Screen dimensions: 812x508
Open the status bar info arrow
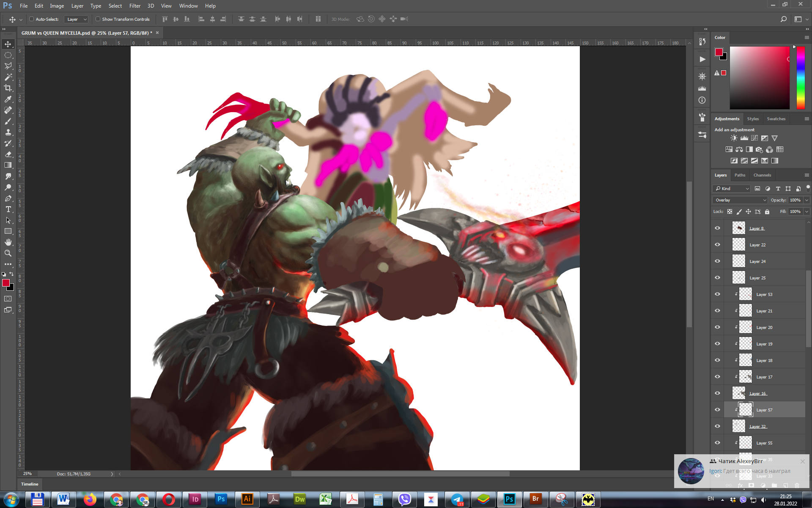(x=112, y=474)
